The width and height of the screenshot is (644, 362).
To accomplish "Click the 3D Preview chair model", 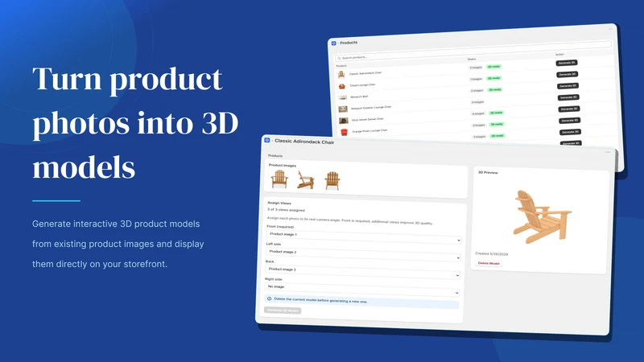I will point(542,216).
